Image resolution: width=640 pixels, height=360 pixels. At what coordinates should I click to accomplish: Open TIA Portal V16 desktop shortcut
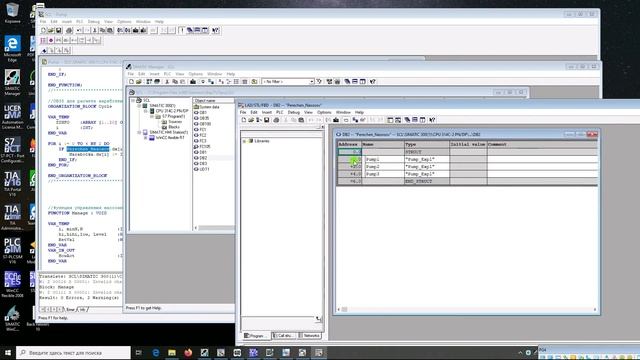coord(12,182)
